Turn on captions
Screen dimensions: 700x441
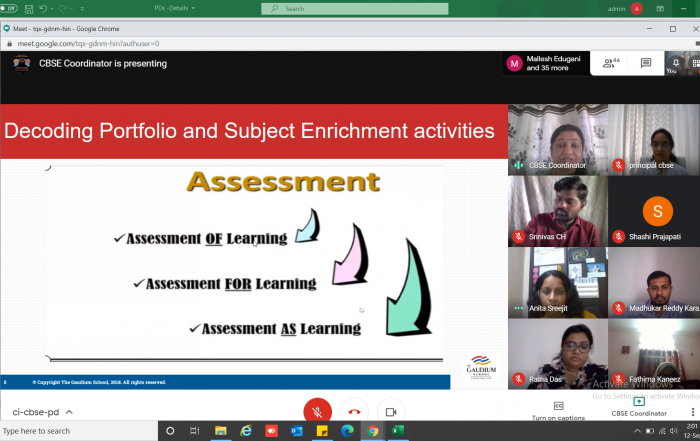pos(558,411)
